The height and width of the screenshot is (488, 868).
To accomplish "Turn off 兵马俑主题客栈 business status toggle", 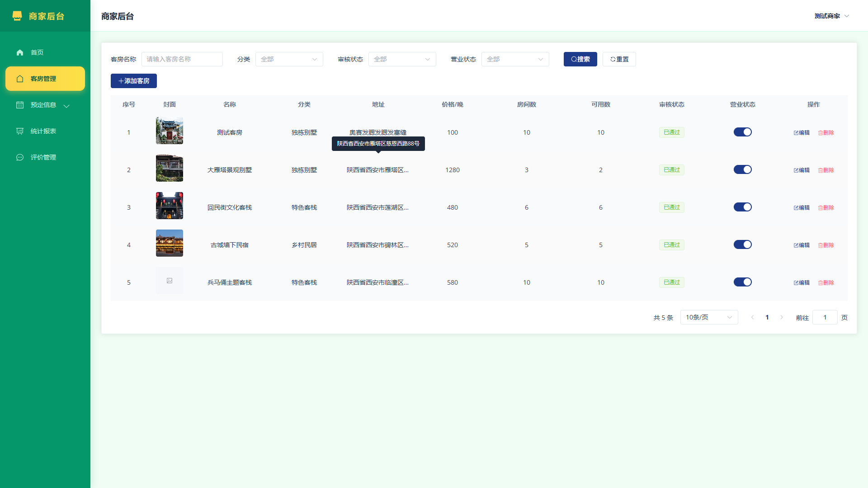I will (743, 282).
